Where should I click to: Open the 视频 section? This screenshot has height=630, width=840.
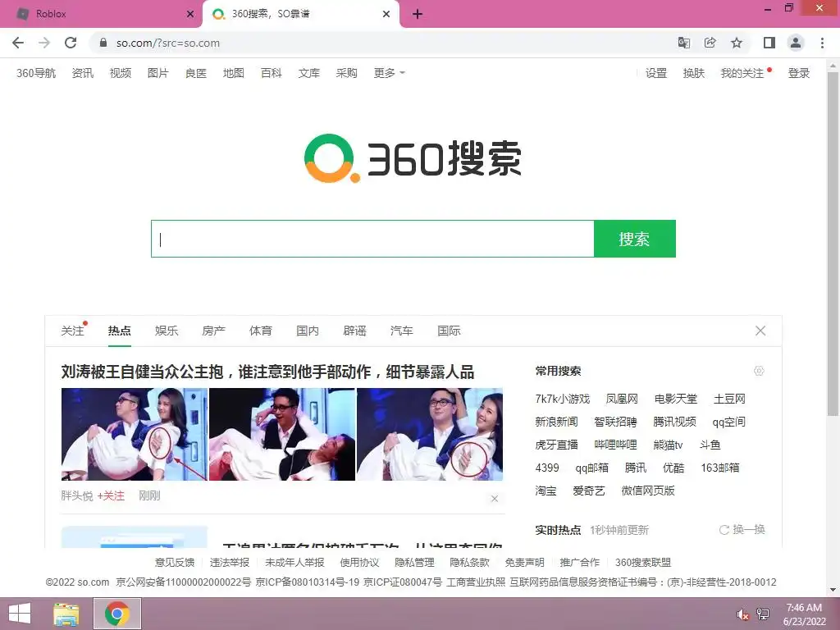121,73
